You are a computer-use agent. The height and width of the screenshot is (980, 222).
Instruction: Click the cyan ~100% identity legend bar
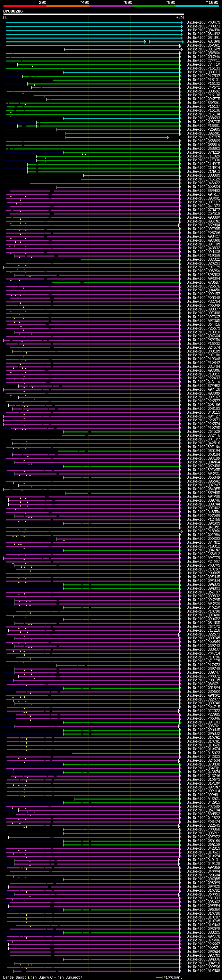pyautogui.click(x=197, y=7)
